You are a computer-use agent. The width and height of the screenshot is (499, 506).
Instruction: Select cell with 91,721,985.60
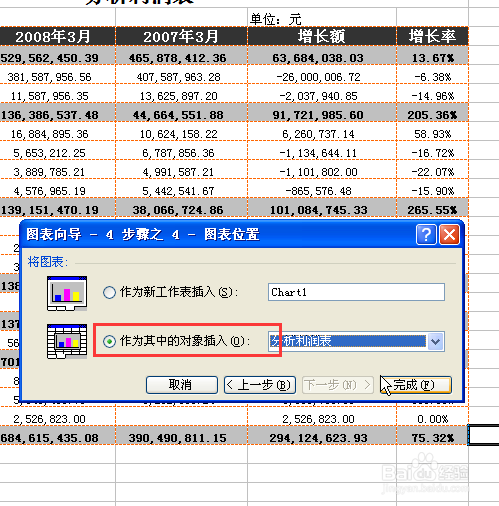pos(322,112)
